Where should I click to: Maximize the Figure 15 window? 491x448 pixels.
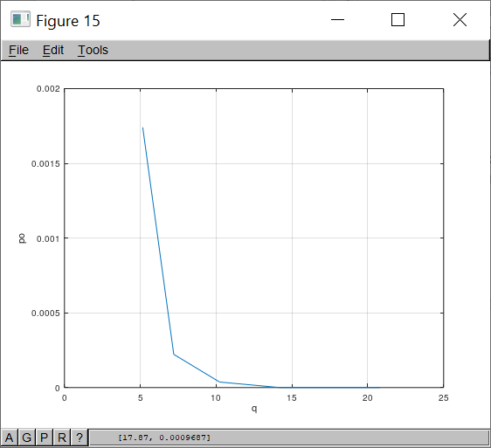(398, 20)
